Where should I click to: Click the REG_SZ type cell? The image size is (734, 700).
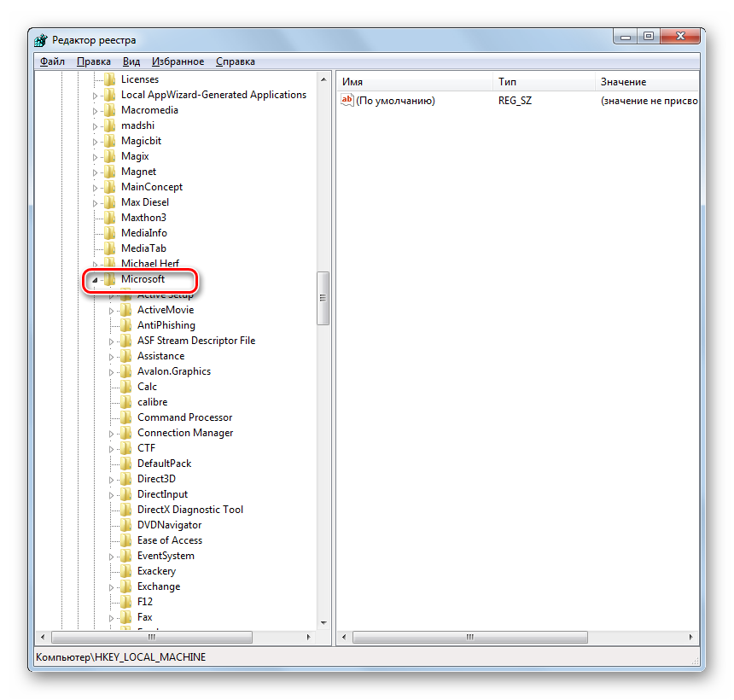pos(515,100)
